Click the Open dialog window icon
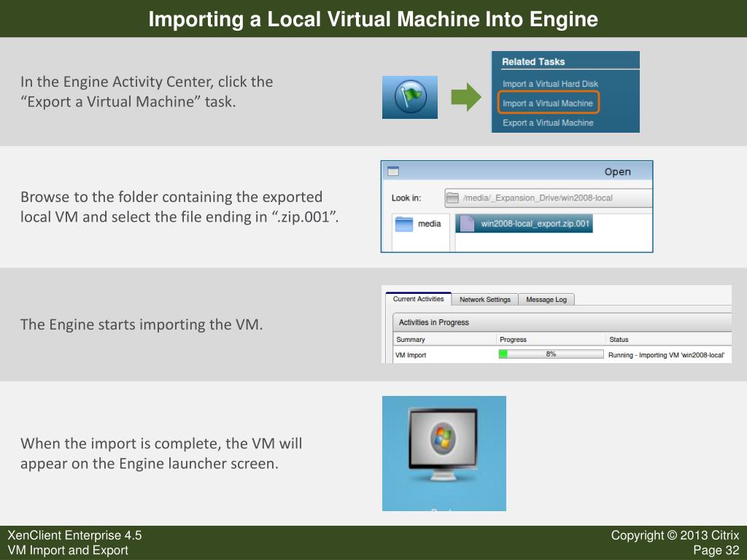 [x=393, y=171]
